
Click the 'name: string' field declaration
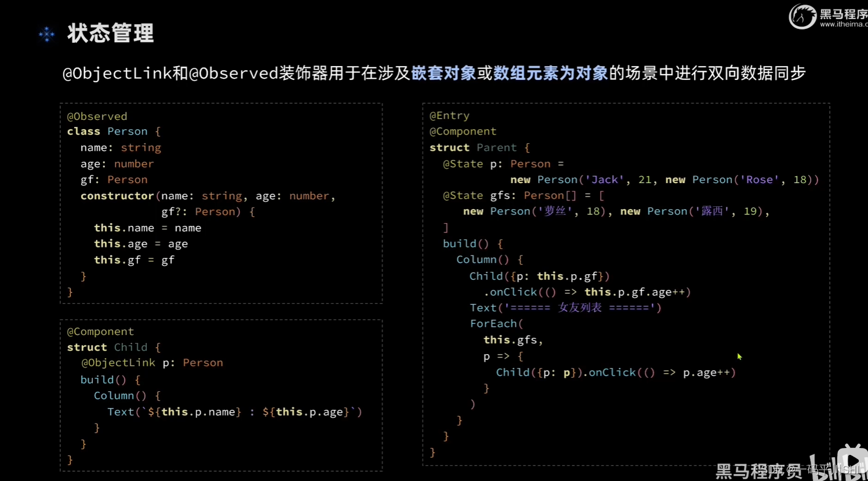click(121, 148)
